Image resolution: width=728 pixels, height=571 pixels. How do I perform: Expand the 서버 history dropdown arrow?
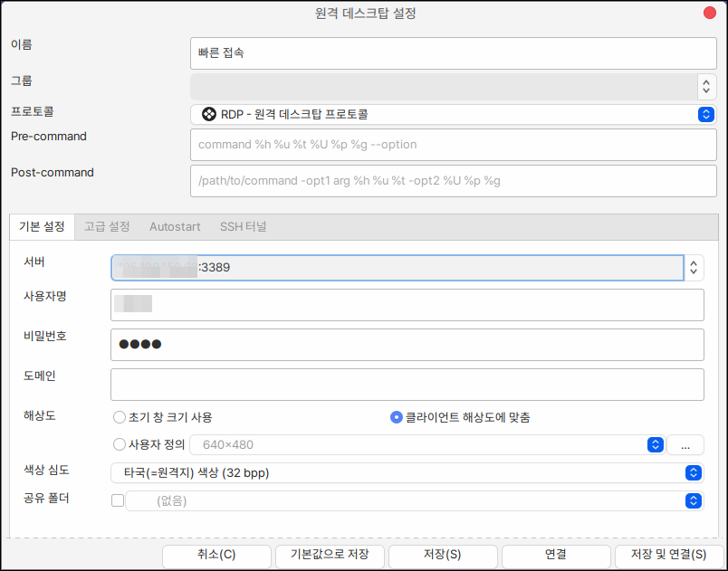(x=694, y=268)
